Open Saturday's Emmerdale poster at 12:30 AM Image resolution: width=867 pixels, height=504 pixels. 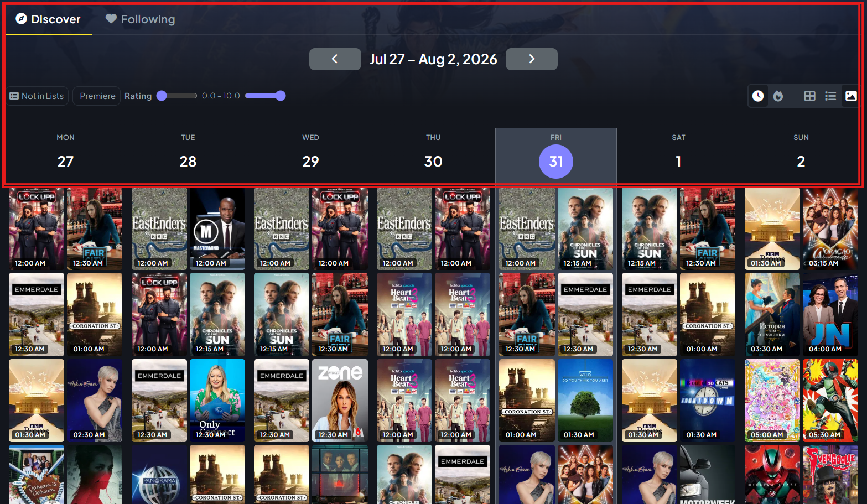tap(650, 314)
